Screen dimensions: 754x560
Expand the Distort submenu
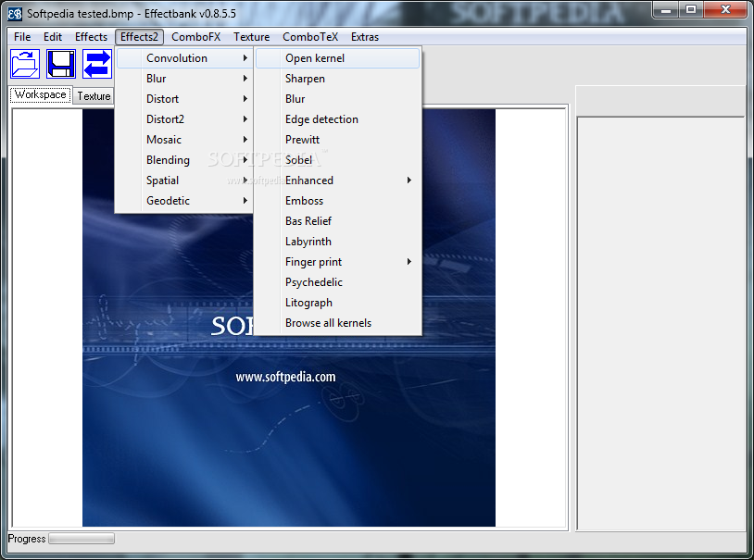point(184,99)
